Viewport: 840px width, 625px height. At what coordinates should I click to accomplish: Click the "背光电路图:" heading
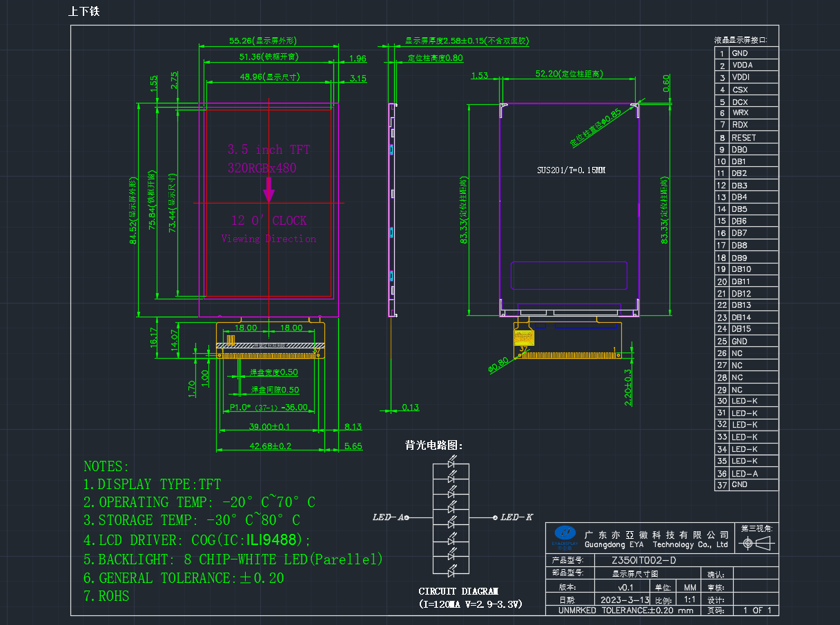click(x=434, y=445)
